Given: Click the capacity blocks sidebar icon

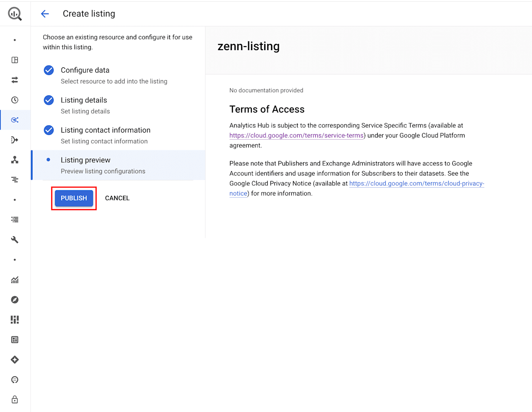Looking at the screenshot, I should 15,320.
